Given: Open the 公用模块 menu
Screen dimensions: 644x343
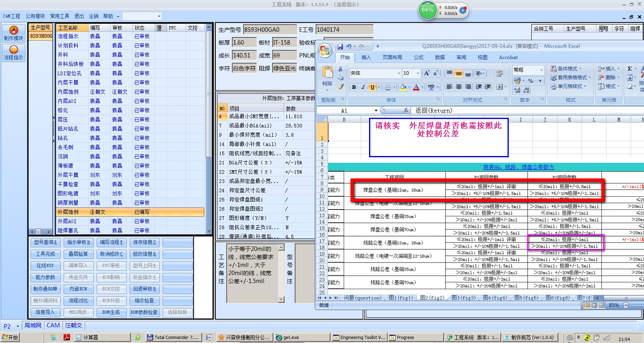Looking at the screenshot, I should pos(35,16).
